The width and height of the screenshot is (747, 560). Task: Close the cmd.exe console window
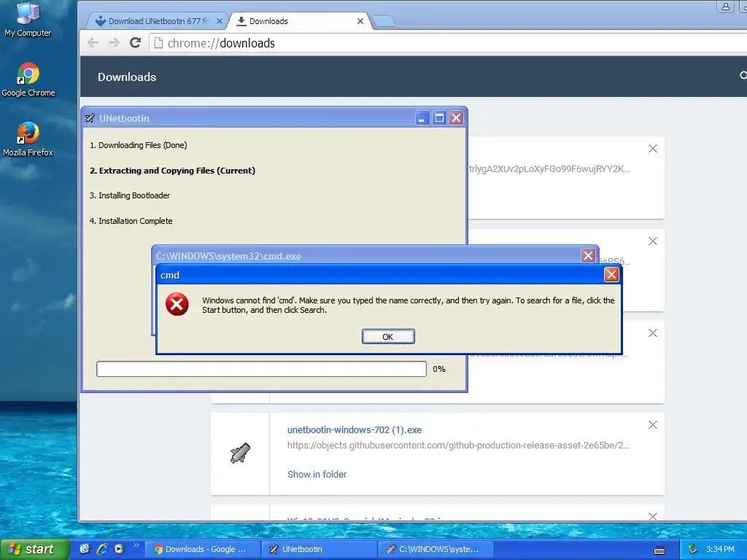coord(589,256)
